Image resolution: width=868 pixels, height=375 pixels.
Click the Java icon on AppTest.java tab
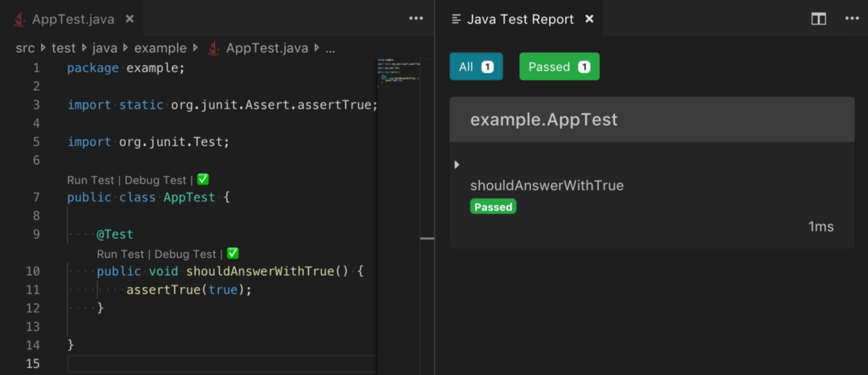pyautogui.click(x=20, y=19)
